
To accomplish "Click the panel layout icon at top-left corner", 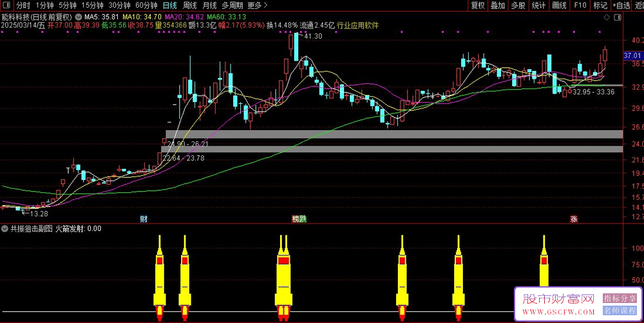I will point(6,5).
